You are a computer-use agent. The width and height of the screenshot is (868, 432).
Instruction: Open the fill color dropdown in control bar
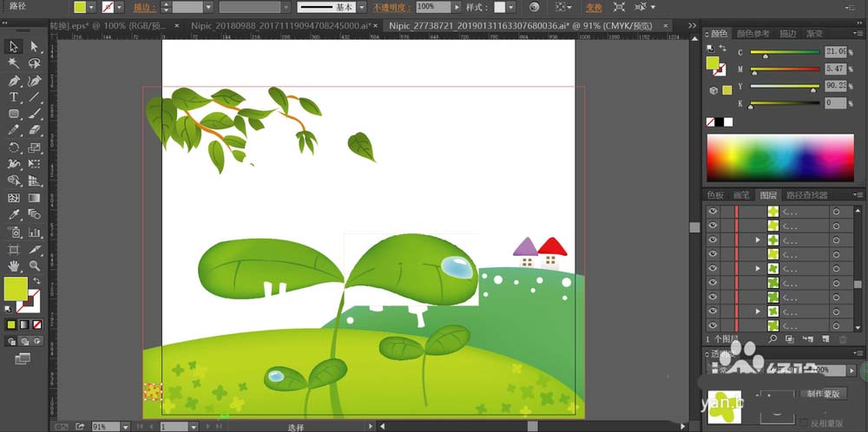[91, 7]
